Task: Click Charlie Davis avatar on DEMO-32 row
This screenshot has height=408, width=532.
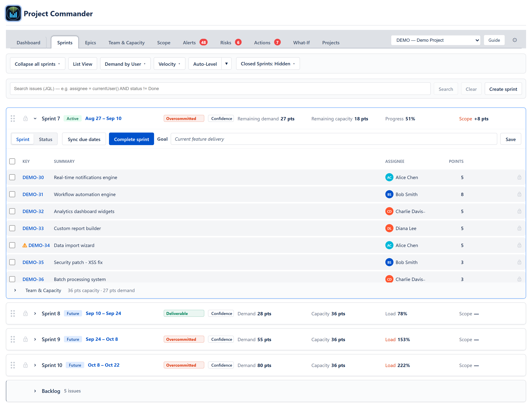Action: pos(389,211)
